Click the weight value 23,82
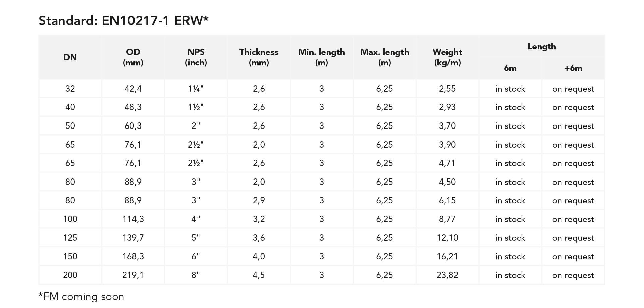The width and height of the screenshot is (644, 308). coord(447,275)
